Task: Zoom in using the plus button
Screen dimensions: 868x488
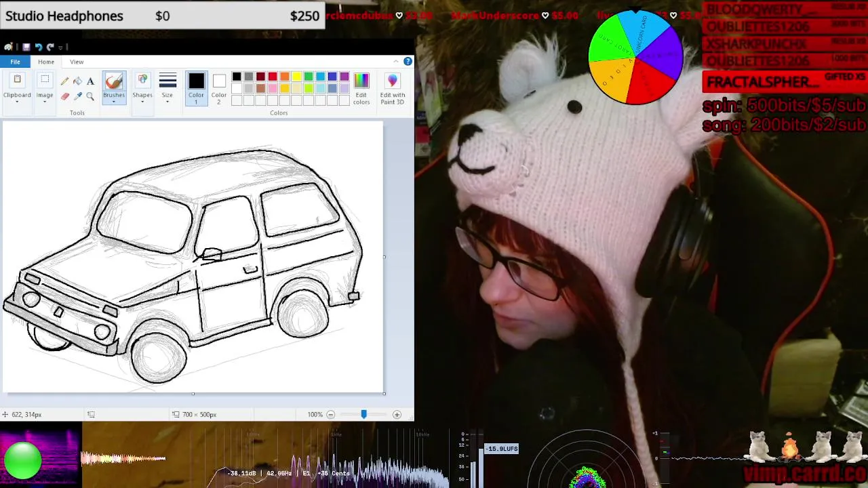Action: pyautogui.click(x=397, y=414)
